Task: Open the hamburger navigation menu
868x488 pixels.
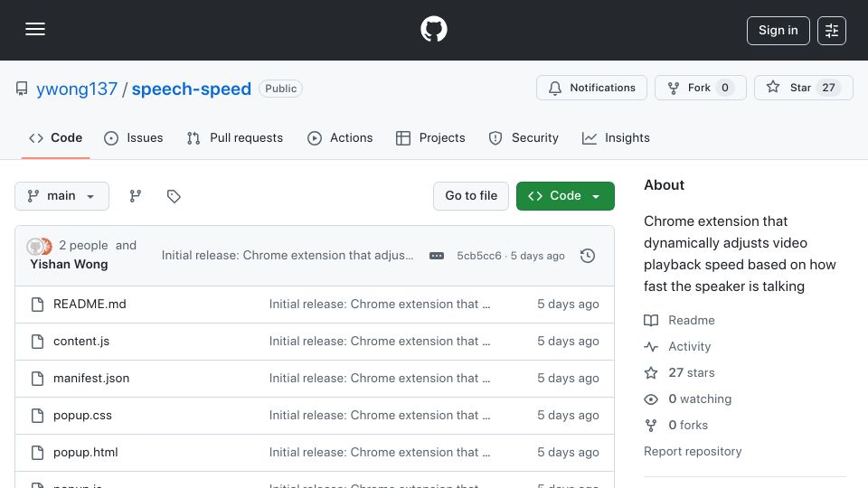Action: tap(35, 29)
